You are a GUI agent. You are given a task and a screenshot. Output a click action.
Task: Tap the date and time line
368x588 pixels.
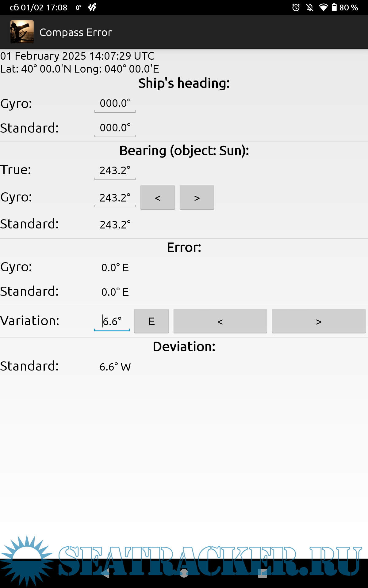77,56
